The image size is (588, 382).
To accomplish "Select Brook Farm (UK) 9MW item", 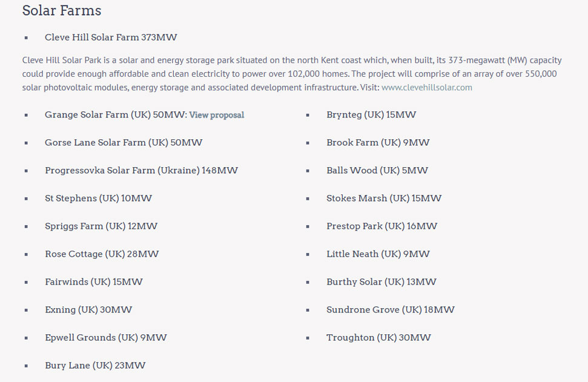I will click(x=378, y=143).
